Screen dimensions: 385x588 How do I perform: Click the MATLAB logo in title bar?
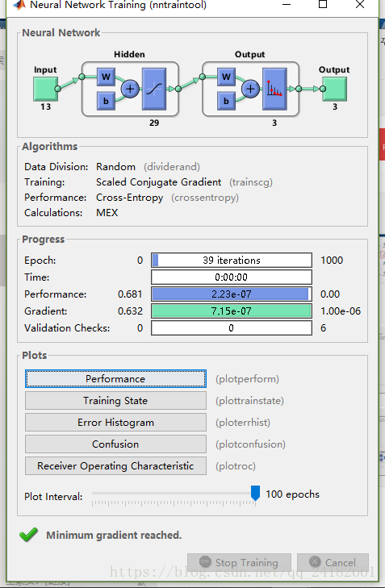[19, 5]
